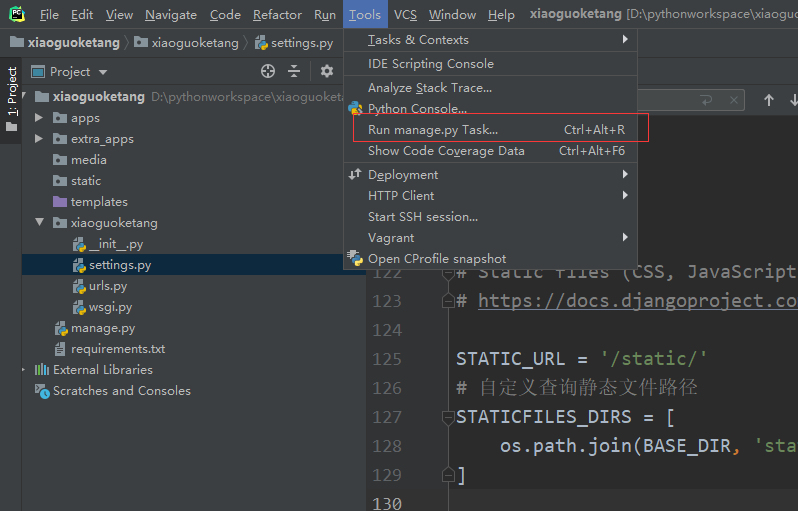Click the folder icon in left tool strip

pos(11,126)
